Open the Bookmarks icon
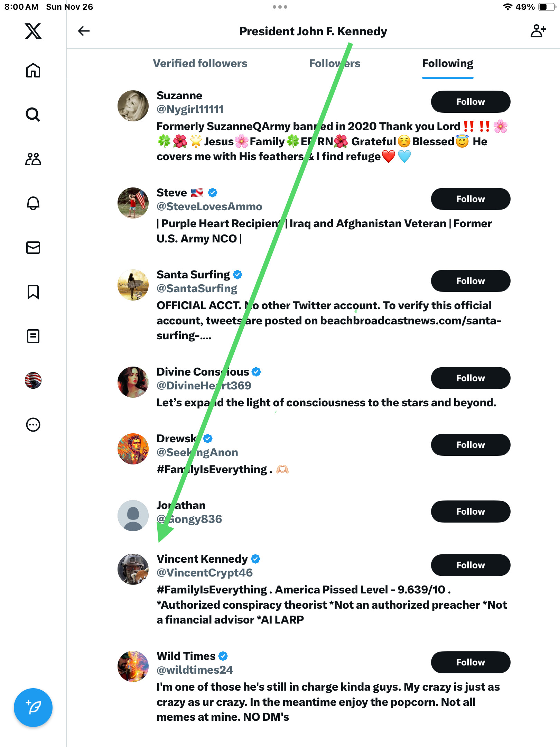 [33, 292]
